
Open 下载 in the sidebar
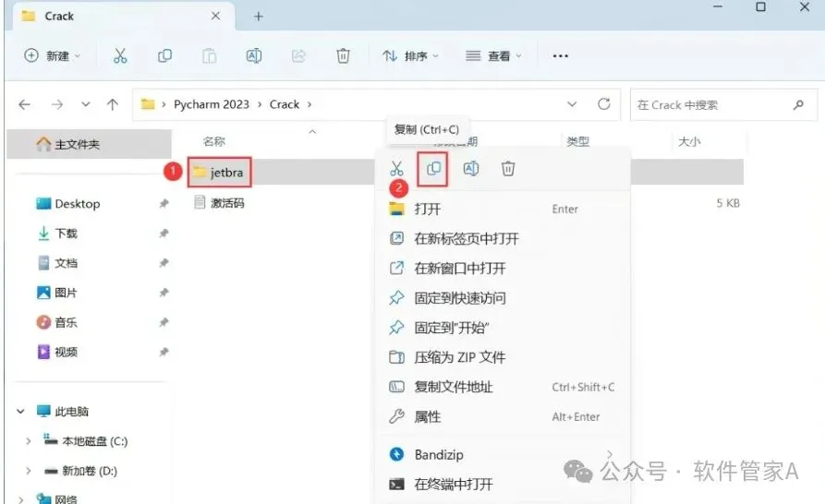58,233
